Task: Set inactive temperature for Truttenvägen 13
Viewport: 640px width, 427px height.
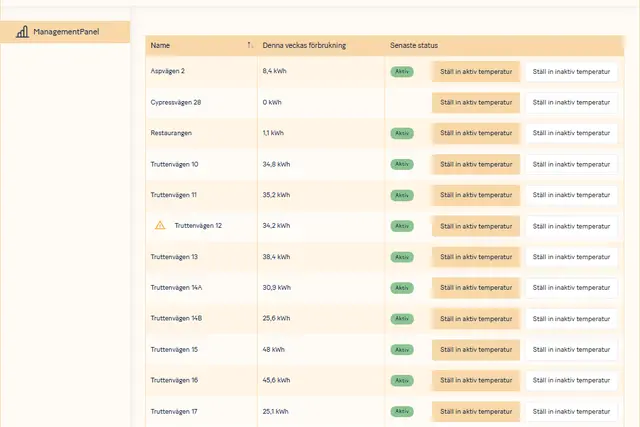Action: [x=571, y=257]
